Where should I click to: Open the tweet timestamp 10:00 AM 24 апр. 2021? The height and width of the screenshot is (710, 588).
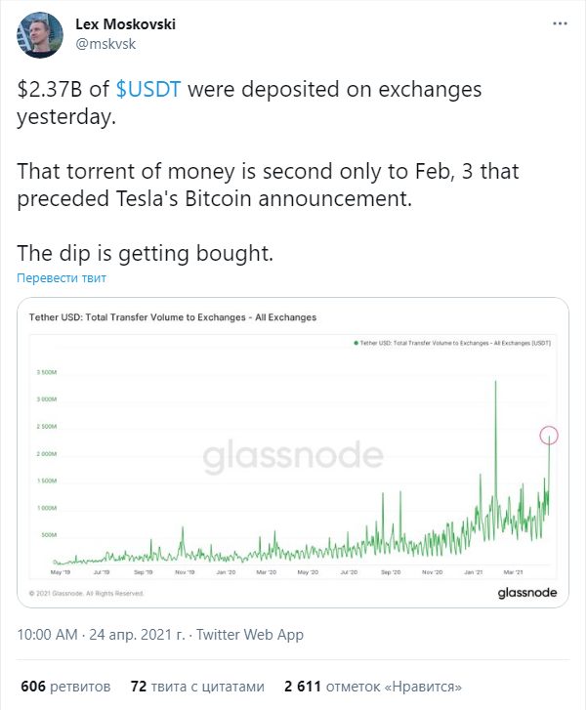101,635
